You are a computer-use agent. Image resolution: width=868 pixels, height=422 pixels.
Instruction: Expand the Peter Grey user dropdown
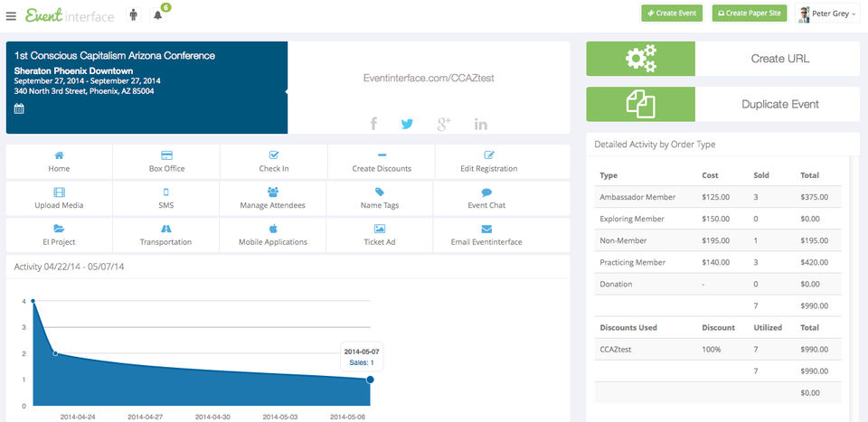(x=827, y=14)
